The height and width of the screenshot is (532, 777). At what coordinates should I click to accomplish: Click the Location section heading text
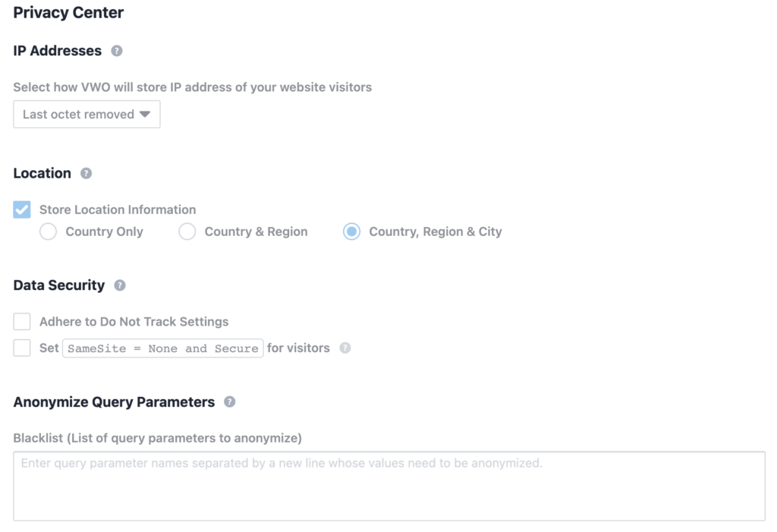click(42, 173)
